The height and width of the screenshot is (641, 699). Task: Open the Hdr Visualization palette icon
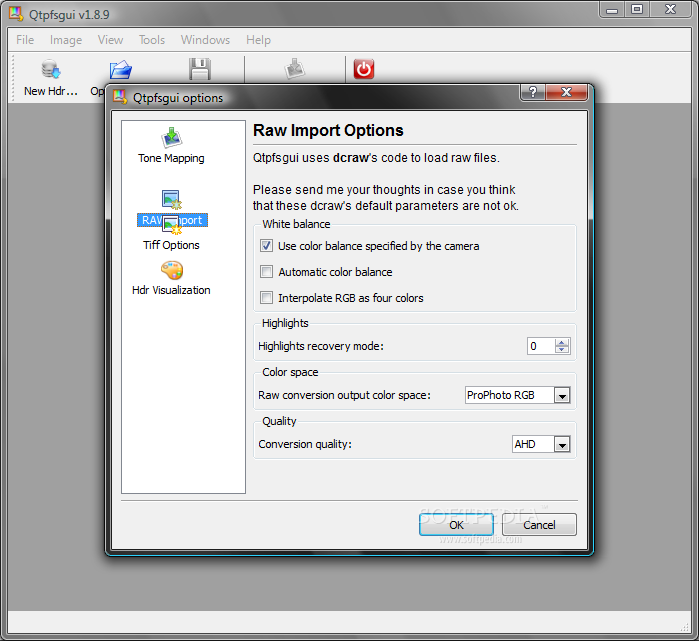click(172, 271)
